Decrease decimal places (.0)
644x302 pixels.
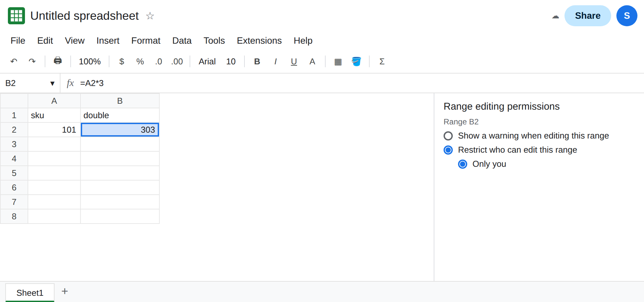click(158, 61)
